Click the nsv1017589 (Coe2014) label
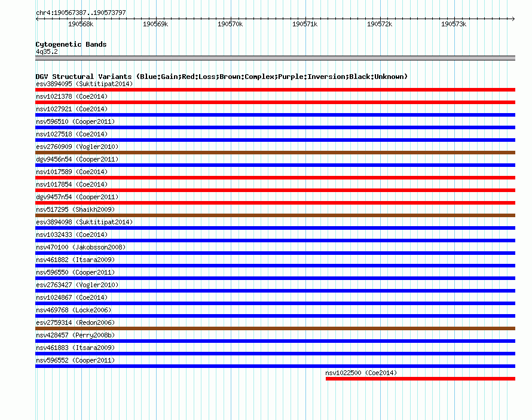532x420 pixels. (x=72, y=172)
